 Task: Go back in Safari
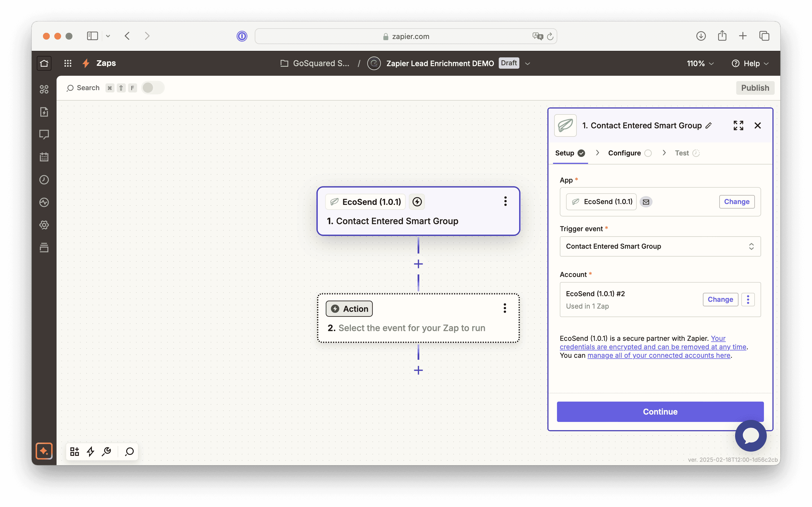[127, 36]
